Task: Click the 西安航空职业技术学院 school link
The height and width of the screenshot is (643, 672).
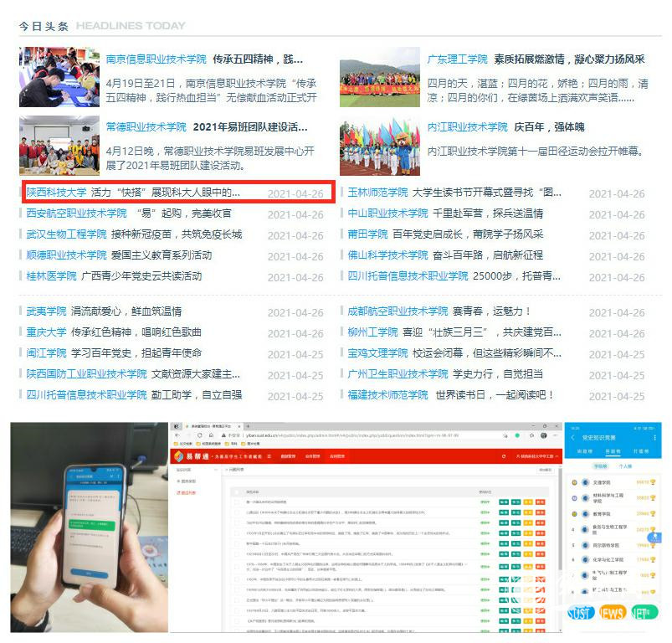Action: (76, 213)
